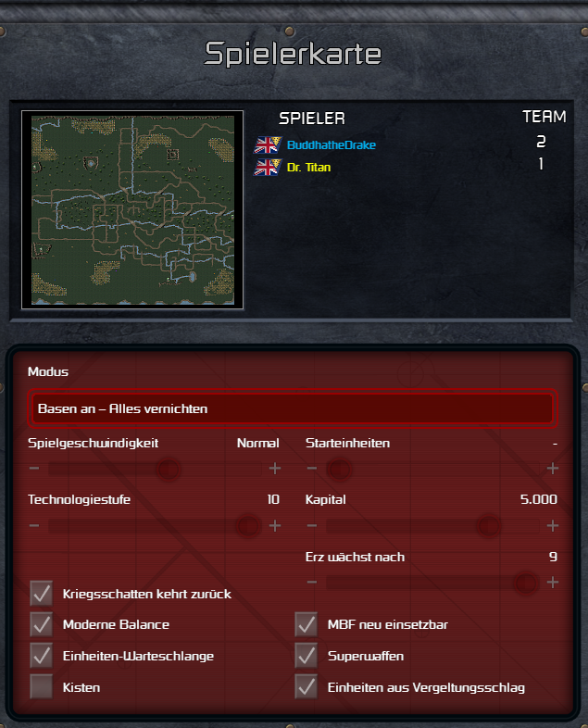The height and width of the screenshot is (728, 588).
Task: Disable the Moderne Balance checkbox
Action: 42,624
